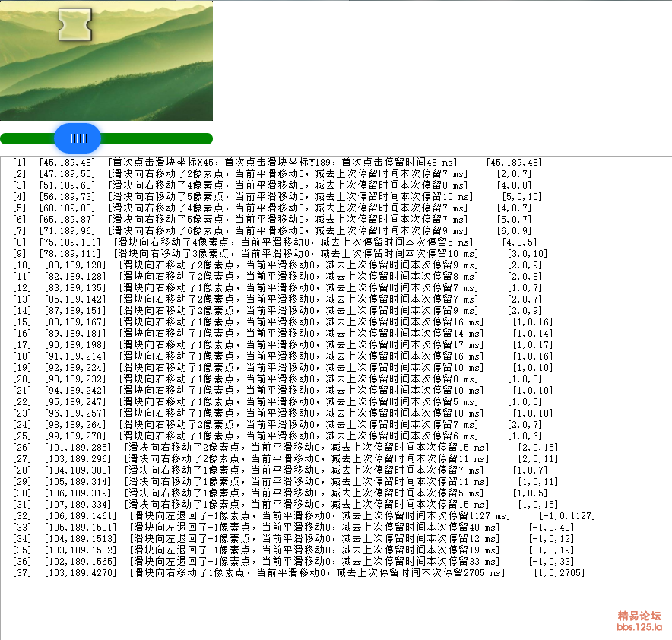Click the delta value [-1,0,1127]
Screen dimensions: 672x640
pyautogui.click(x=567, y=516)
